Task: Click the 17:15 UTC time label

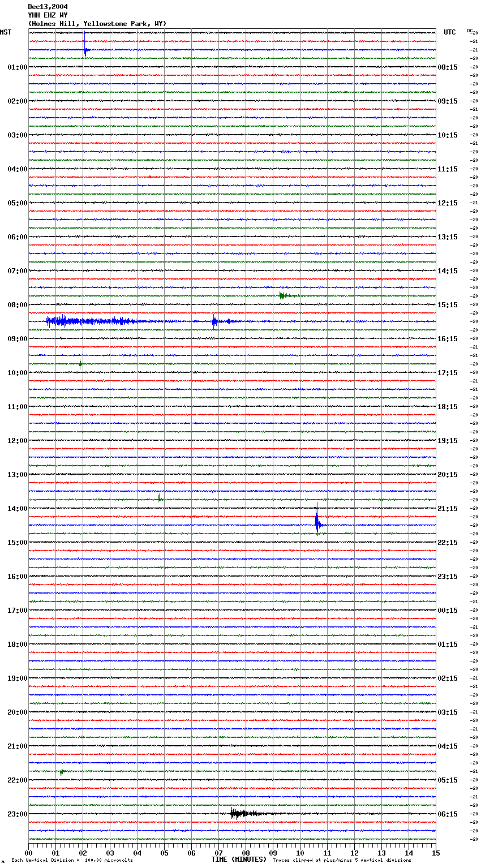Action: [x=448, y=373]
